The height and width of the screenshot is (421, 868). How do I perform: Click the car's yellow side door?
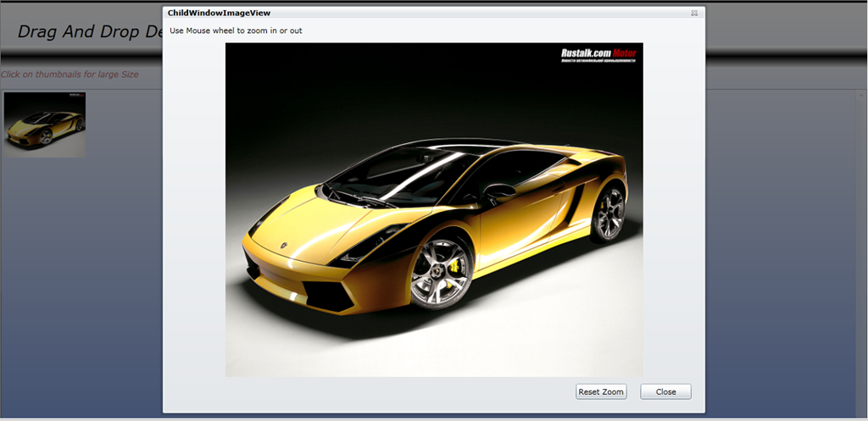[517, 224]
